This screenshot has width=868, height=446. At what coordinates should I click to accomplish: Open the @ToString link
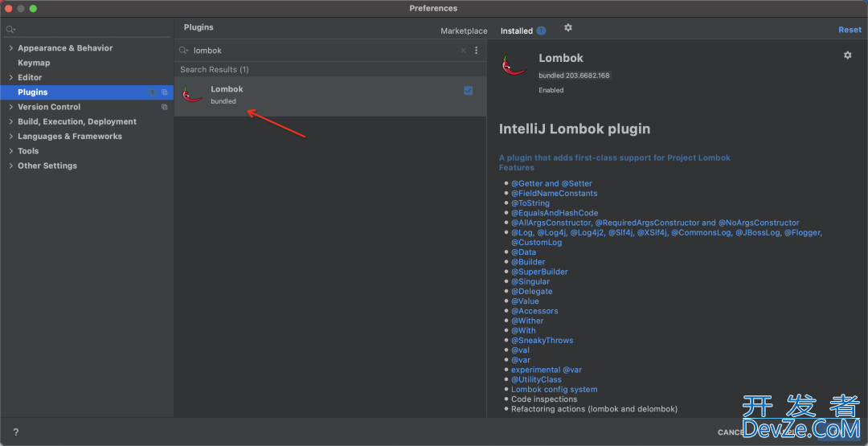coord(530,203)
